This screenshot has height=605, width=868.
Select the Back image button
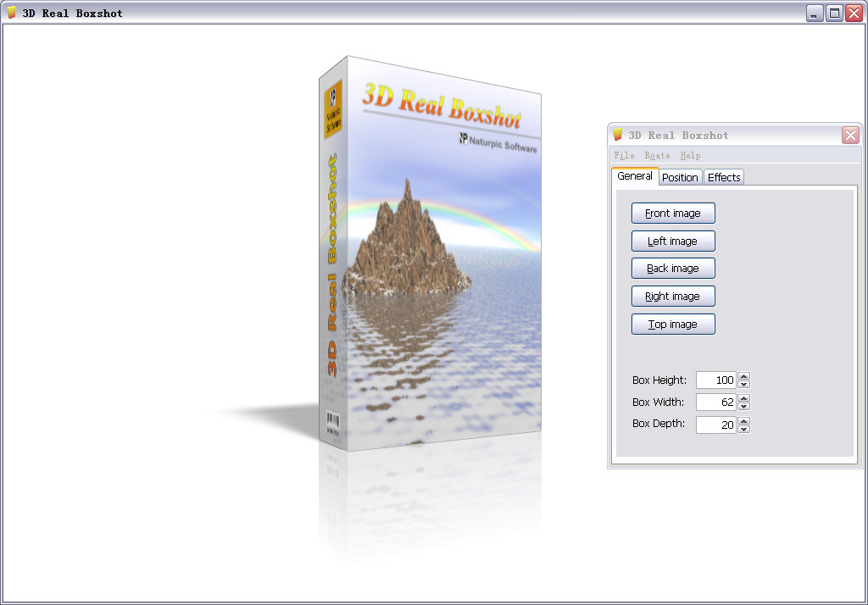click(673, 269)
